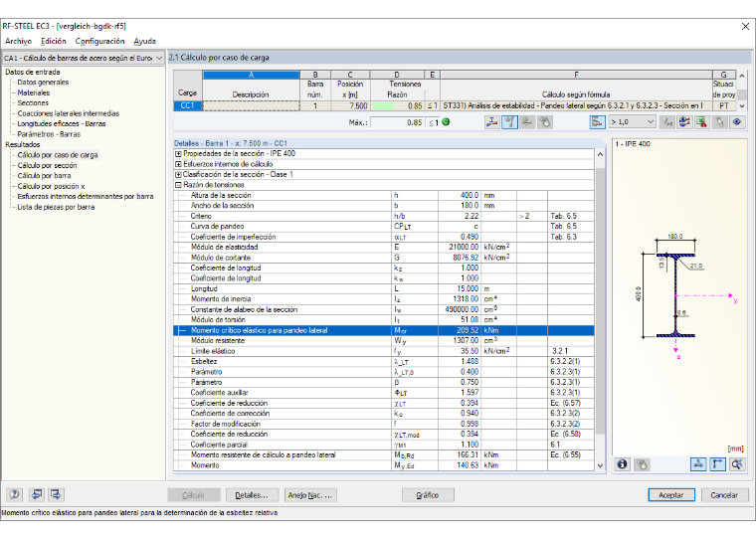Image resolution: width=756 pixels, height=539 pixels.
Task: Click the Detalles... button
Action: click(252, 495)
